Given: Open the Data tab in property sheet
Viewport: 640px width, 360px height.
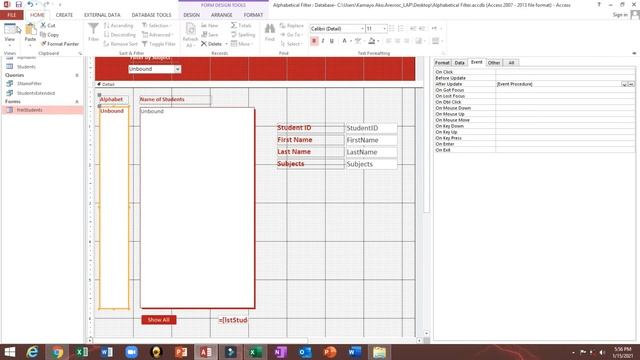Looking at the screenshot, I should click(x=460, y=63).
